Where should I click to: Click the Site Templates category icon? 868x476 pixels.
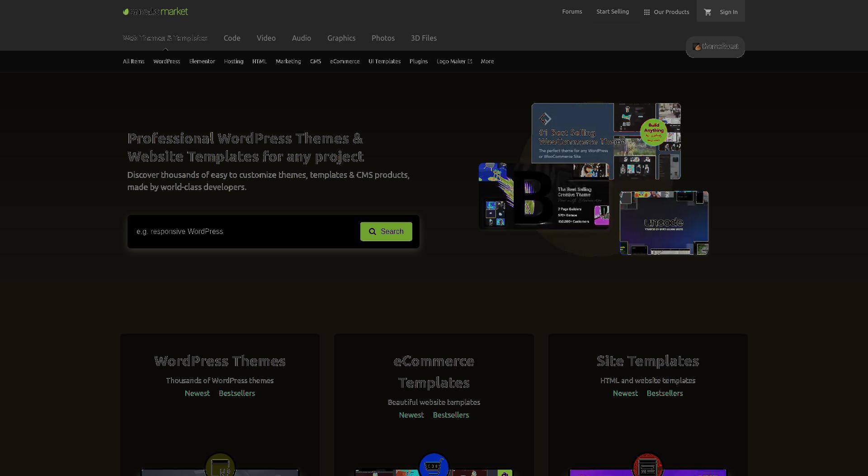point(648,466)
